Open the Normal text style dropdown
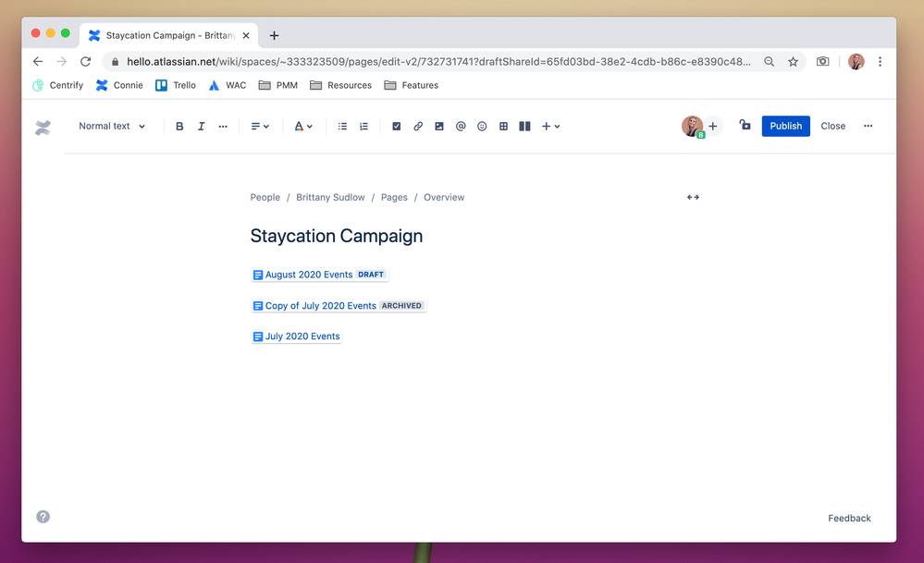 coord(110,126)
